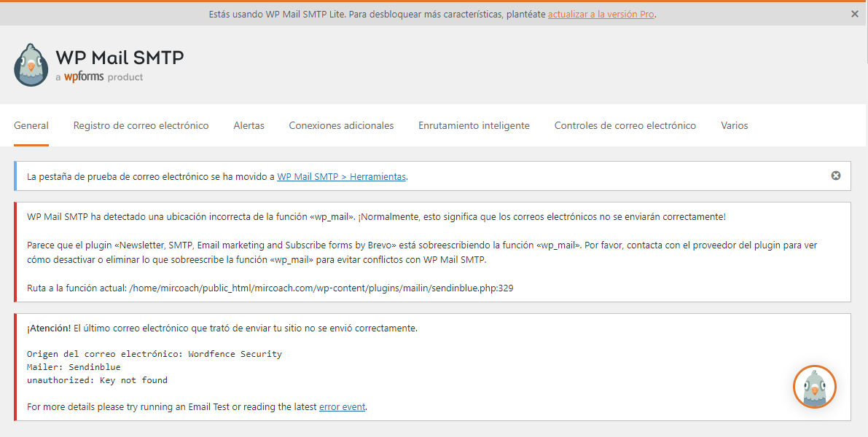
Task: Click the unauthorized: Key not found line
Action: 97,380
